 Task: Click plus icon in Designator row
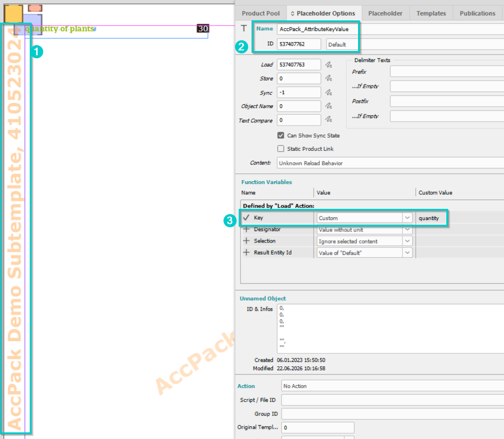coord(246,229)
